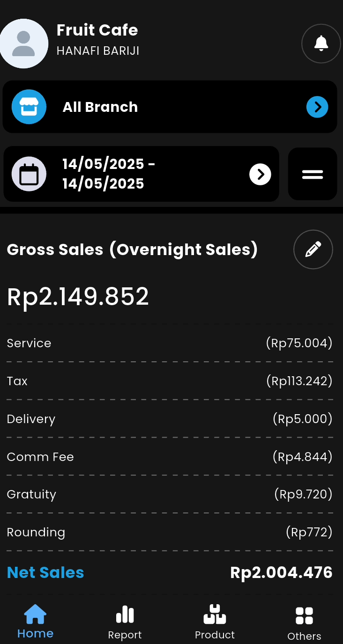Viewport: 343px width, 644px height.
Task: Tap the Gross Sales (Overnight Sales) heading
Action: click(132, 249)
